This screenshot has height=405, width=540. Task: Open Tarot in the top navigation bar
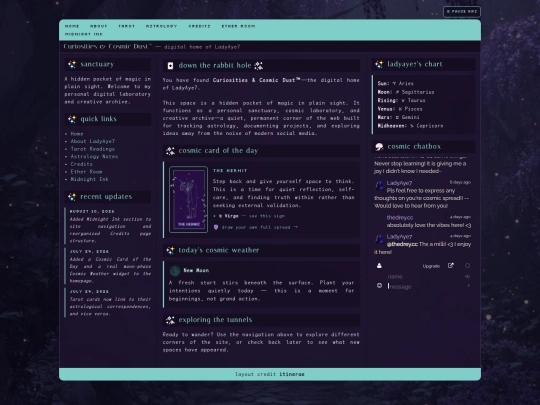(x=126, y=26)
